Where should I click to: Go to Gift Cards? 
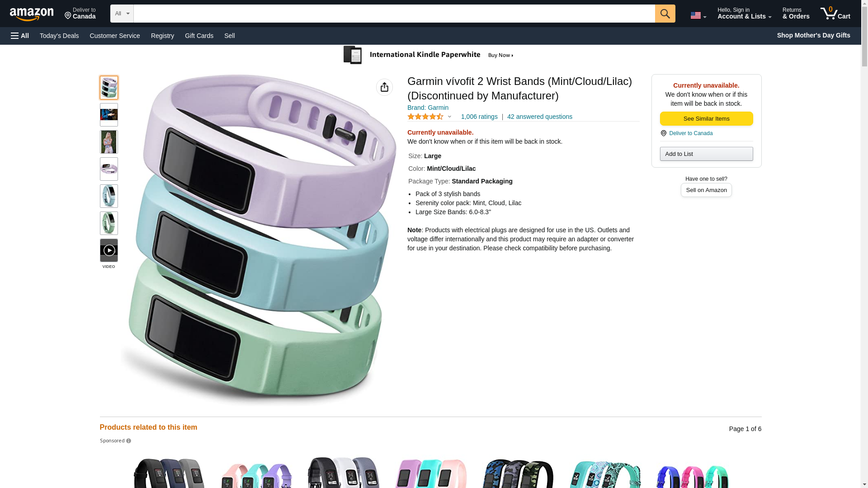[x=199, y=36]
